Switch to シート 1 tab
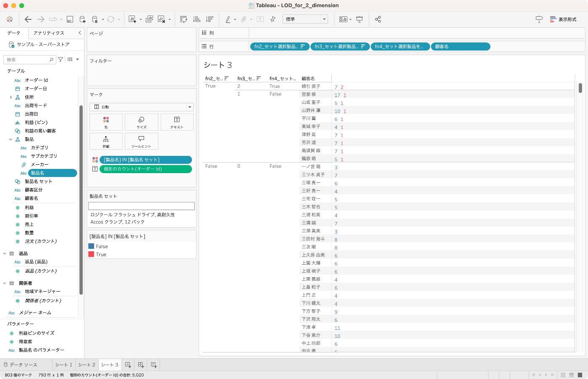The height and width of the screenshot is (379, 588). coord(64,365)
